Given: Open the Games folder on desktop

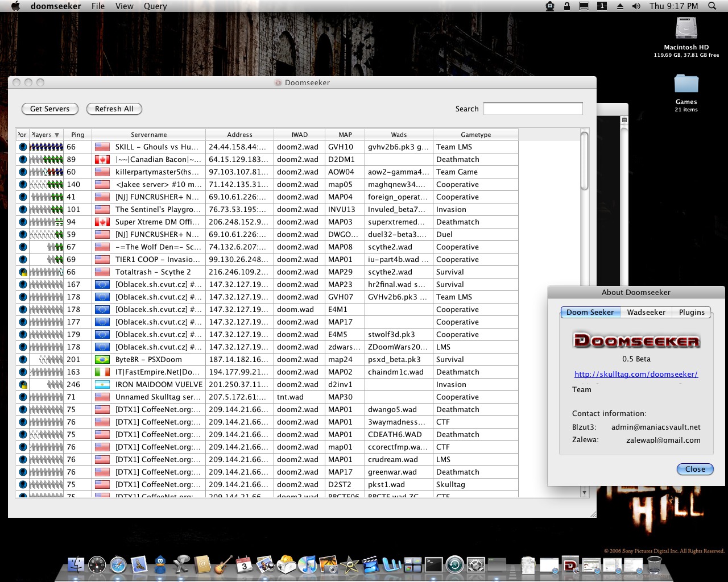Looking at the screenshot, I should [x=686, y=85].
